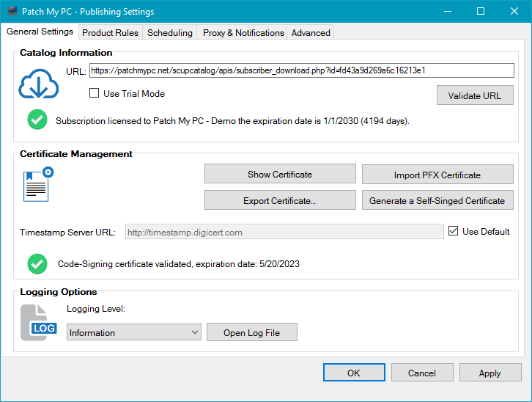Screen dimensions: 532x402
Task: Click the Timestamp Server URL label
Action: pyautogui.click(x=67, y=233)
